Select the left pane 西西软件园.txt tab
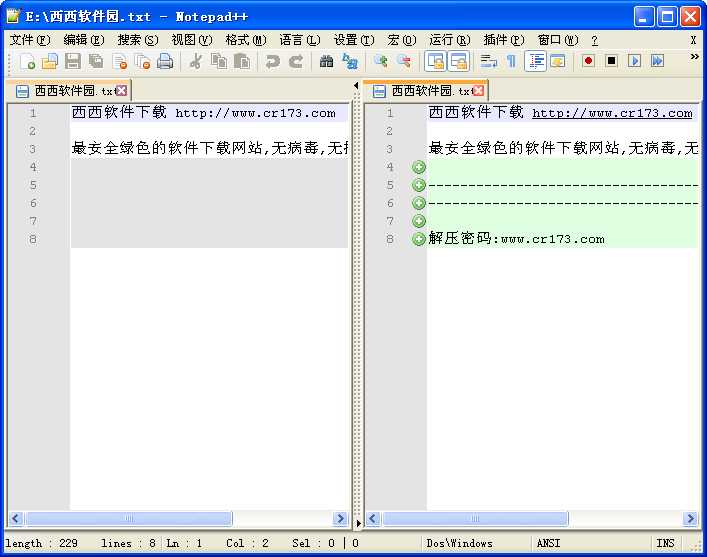Viewport: 707px width, 557px height. (68, 91)
